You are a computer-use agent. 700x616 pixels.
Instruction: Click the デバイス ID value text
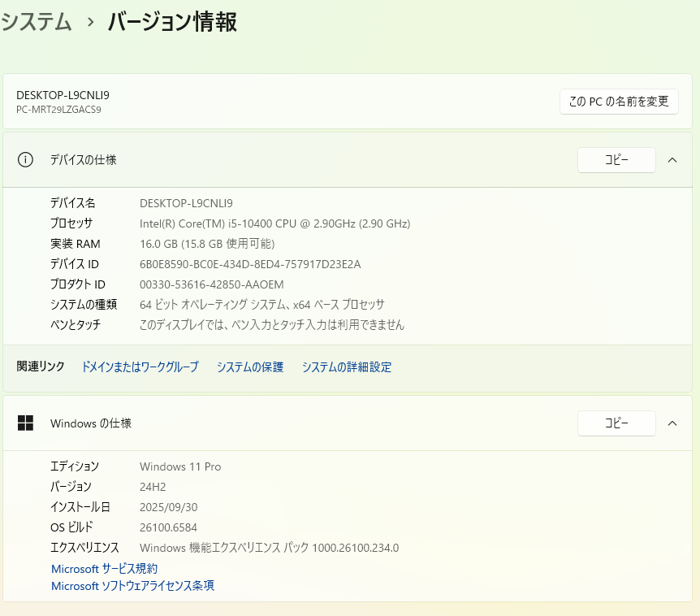click(250, 264)
